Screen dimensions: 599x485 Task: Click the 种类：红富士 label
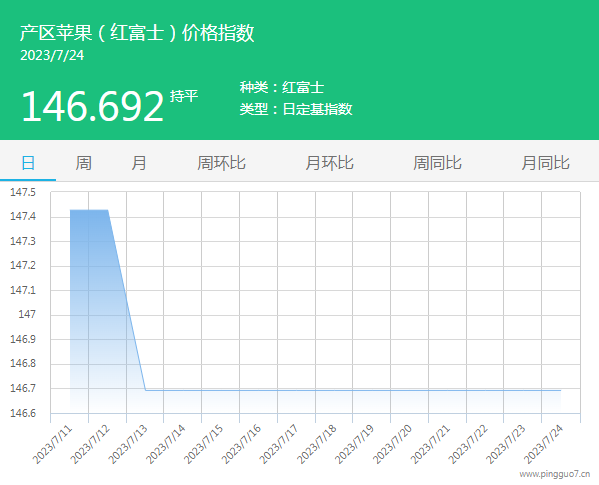(x=282, y=87)
